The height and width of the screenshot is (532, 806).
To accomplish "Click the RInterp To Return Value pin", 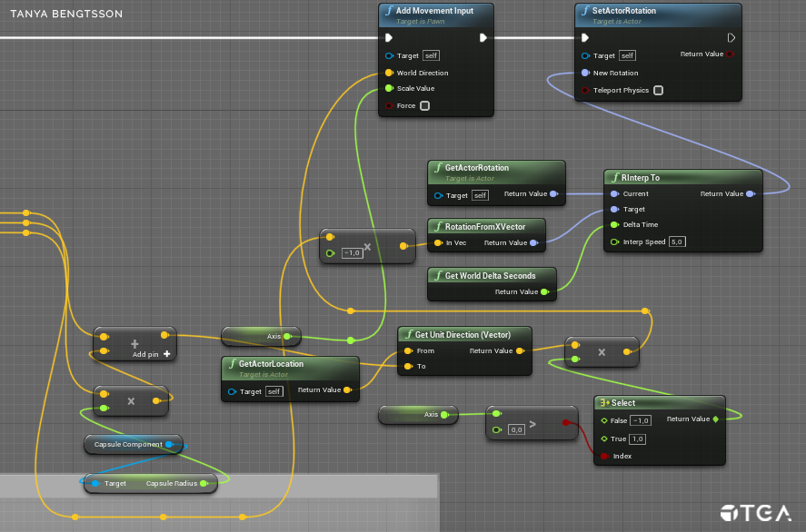I will coord(750,193).
